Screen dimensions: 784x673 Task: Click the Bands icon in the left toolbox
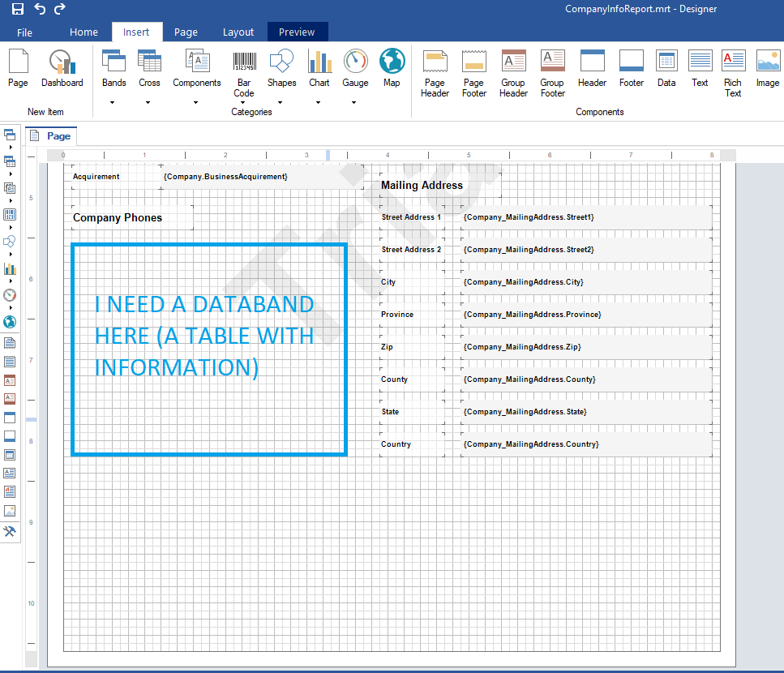(x=10, y=135)
